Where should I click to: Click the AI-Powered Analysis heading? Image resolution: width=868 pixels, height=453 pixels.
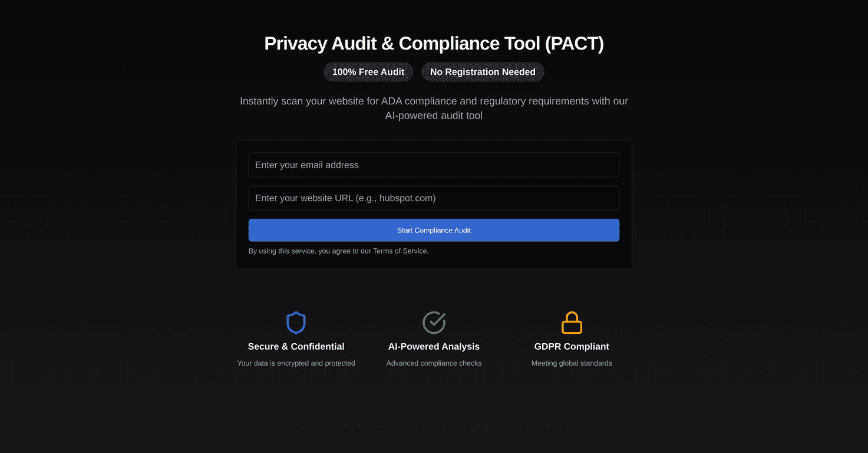tap(434, 347)
